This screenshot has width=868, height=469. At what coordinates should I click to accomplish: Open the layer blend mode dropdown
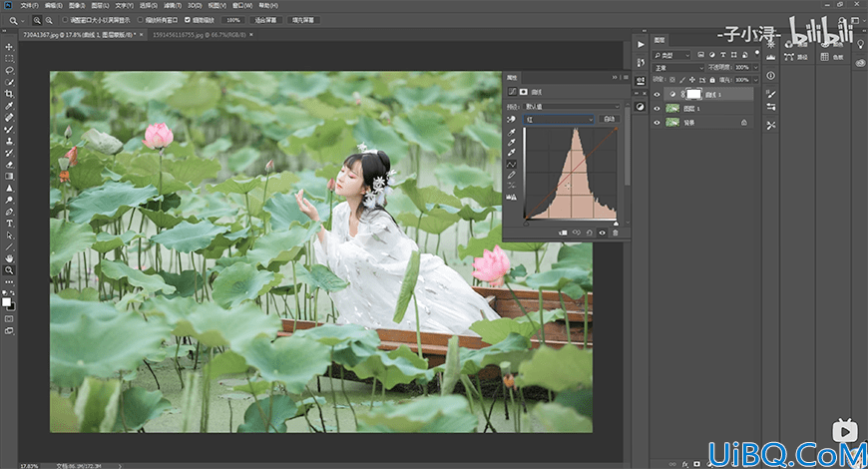(x=678, y=68)
